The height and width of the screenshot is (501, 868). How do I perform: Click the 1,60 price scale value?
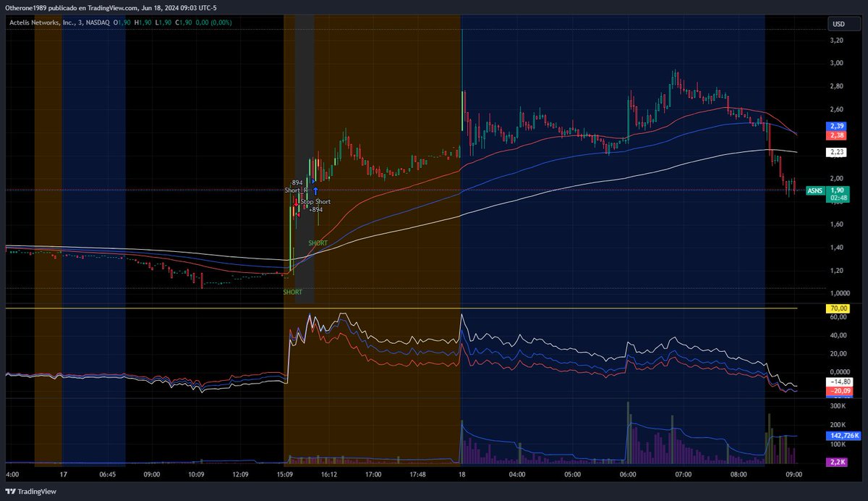837,224
